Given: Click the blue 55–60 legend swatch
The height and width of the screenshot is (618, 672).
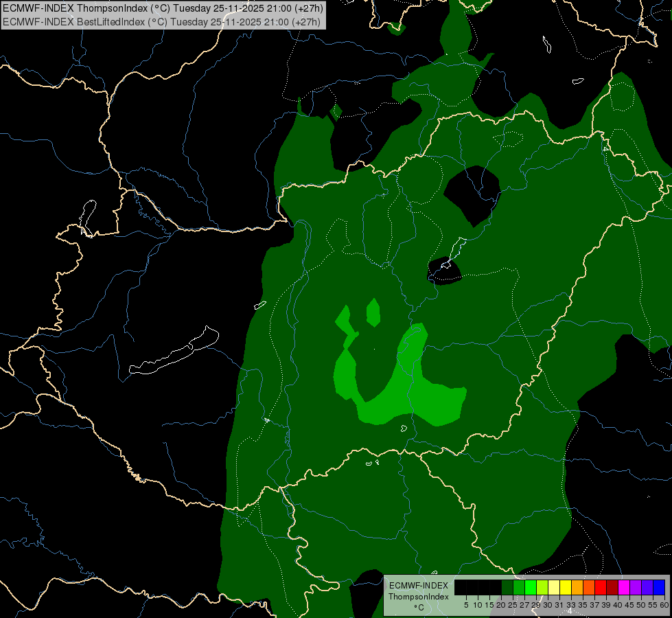Looking at the screenshot, I should 659,587.
